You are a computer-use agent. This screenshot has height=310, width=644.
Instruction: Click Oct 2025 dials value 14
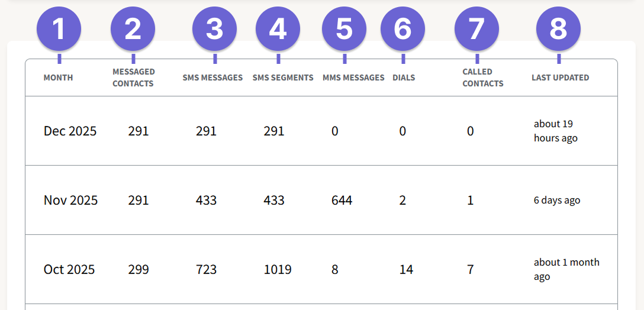[406, 270]
